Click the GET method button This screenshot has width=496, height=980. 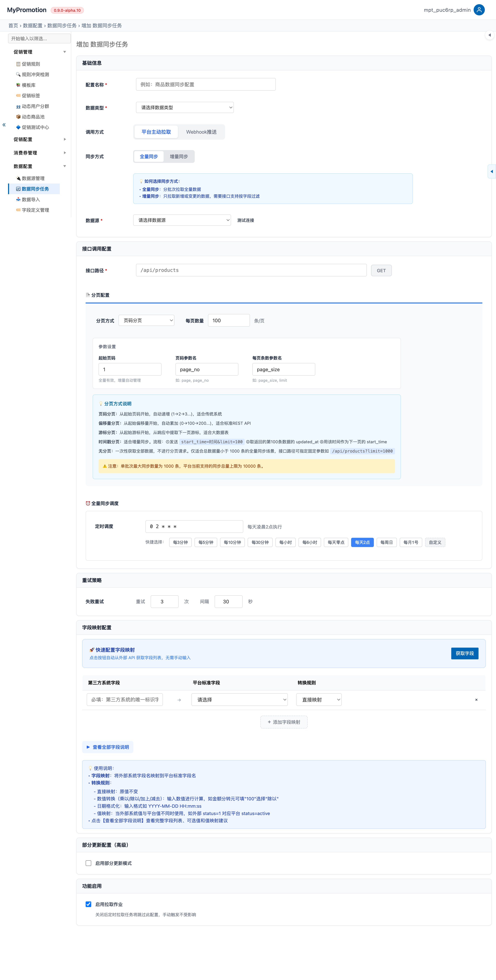click(381, 270)
